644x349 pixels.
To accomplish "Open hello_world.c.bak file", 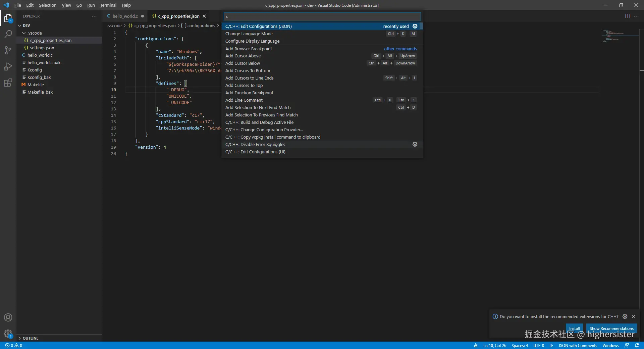I will point(59,62).
